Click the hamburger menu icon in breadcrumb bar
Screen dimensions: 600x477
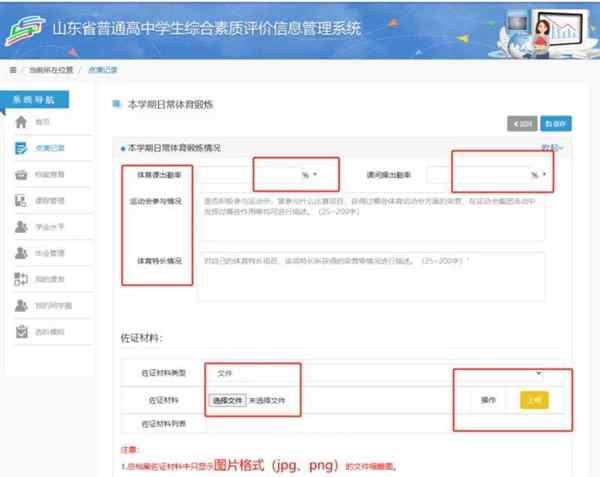(x=13, y=70)
